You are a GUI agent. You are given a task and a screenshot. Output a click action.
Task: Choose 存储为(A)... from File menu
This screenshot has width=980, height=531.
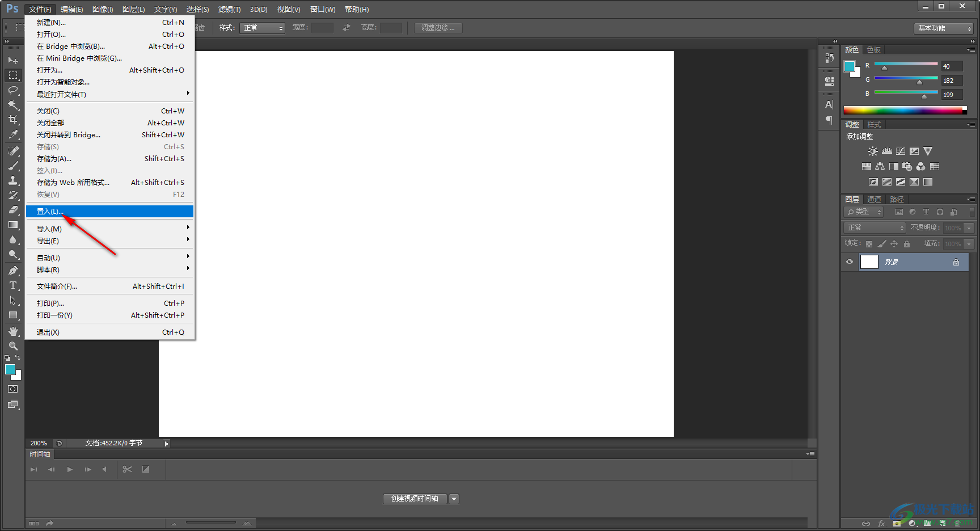[x=109, y=158]
